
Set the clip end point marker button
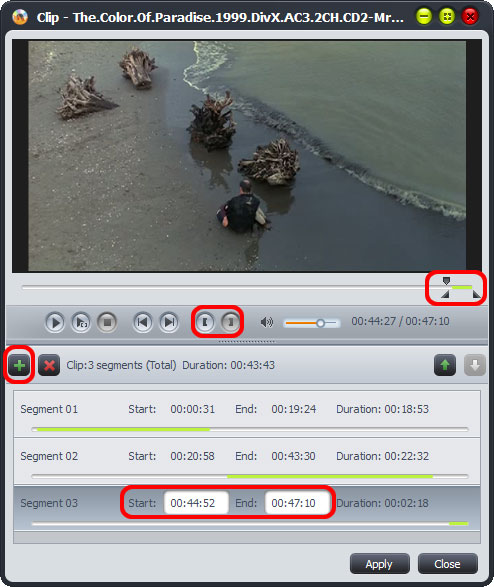tap(231, 322)
